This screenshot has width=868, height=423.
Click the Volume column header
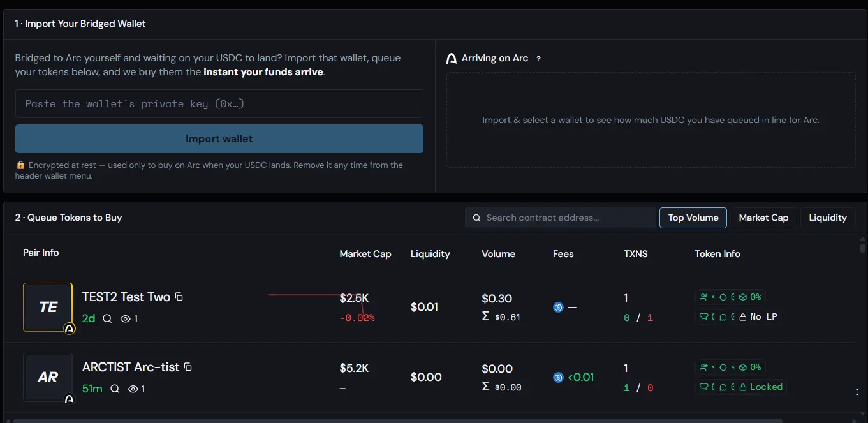pos(498,254)
